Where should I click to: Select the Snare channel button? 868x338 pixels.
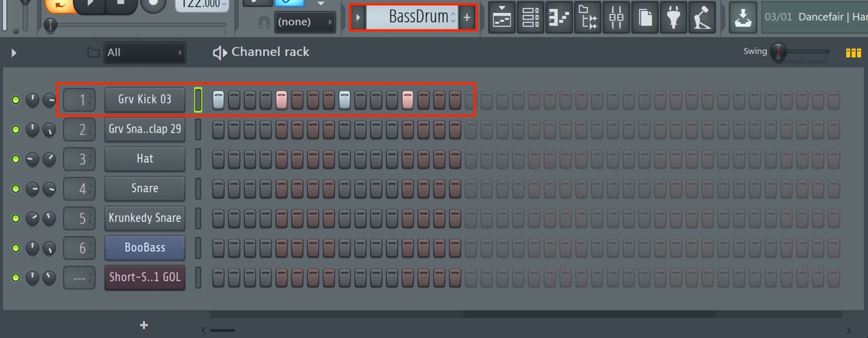(x=145, y=188)
